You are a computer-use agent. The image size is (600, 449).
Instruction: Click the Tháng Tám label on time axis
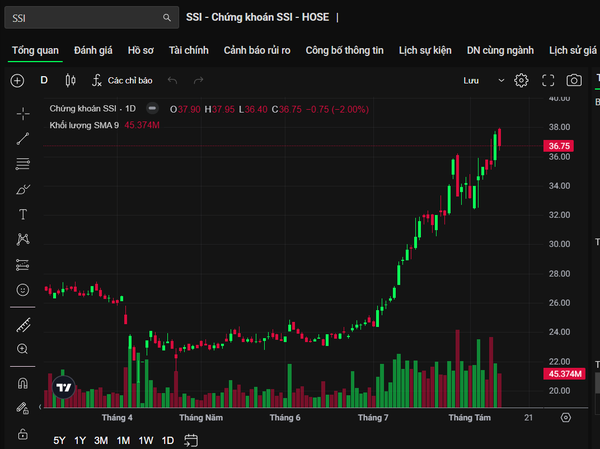coord(470,418)
